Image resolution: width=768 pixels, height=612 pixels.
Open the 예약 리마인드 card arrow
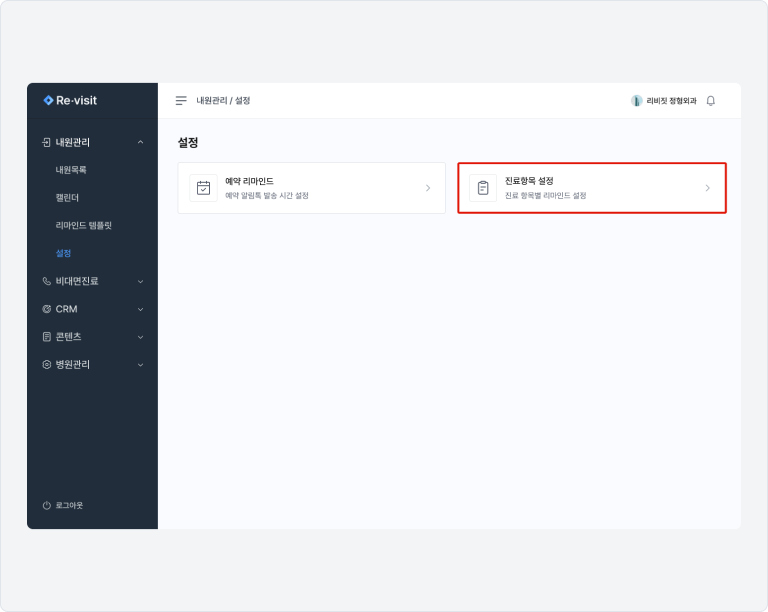click(428, 188)
